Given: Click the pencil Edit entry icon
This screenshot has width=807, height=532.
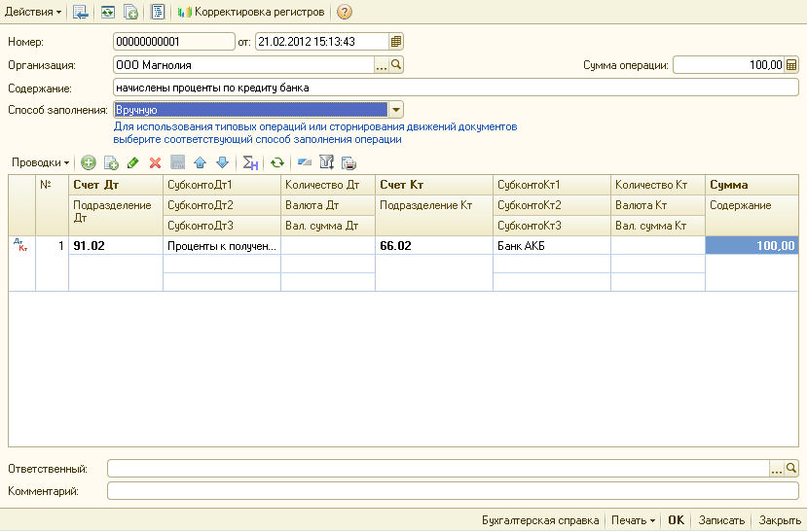Looking at the screenshot, I should click(x=133, y=163).
